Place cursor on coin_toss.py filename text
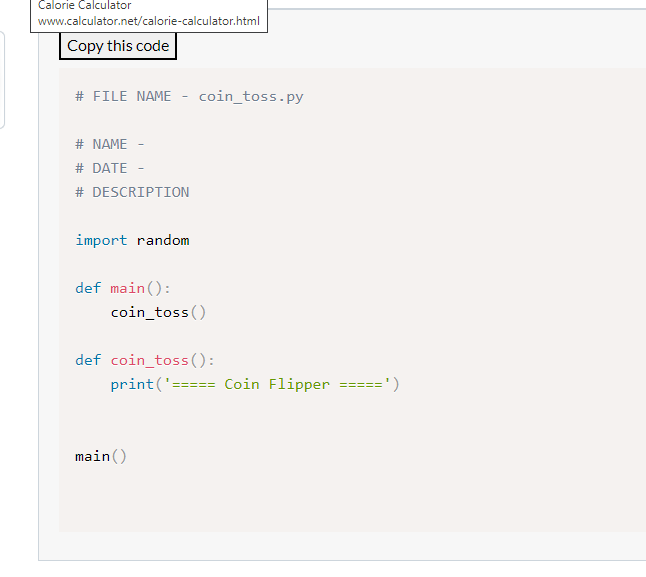 [x=251, y=97]
